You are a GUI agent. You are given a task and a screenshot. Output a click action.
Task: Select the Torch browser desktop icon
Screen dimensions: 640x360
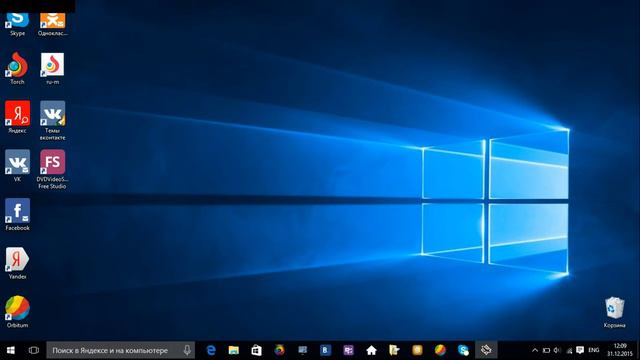point(17,69)
